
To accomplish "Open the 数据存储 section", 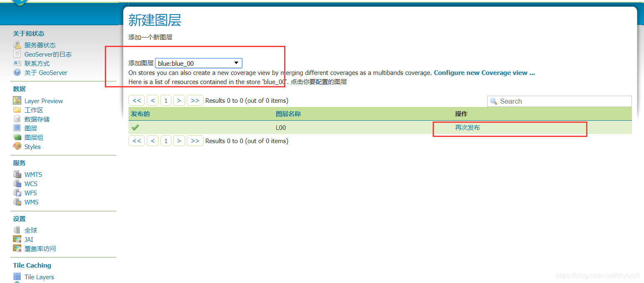I will point(37,119).
